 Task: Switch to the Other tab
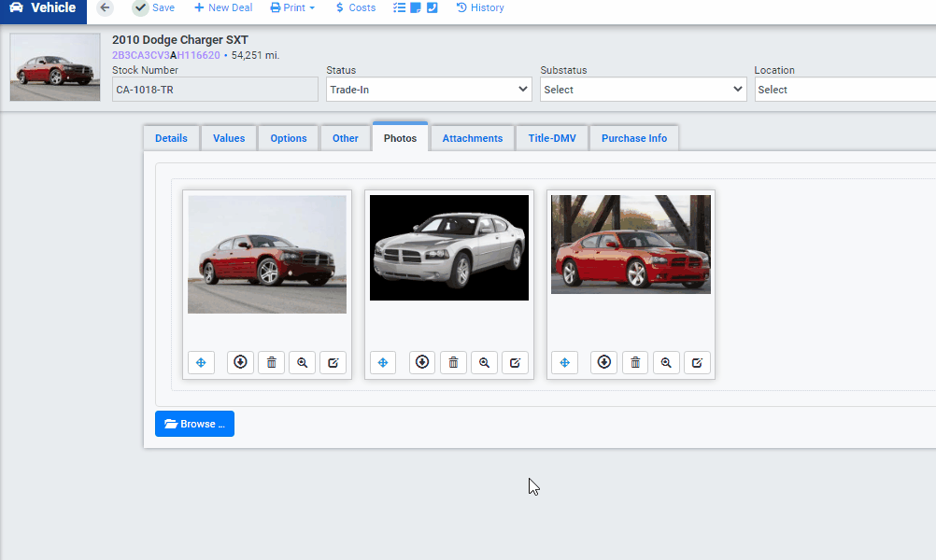(x=345, y=138)
